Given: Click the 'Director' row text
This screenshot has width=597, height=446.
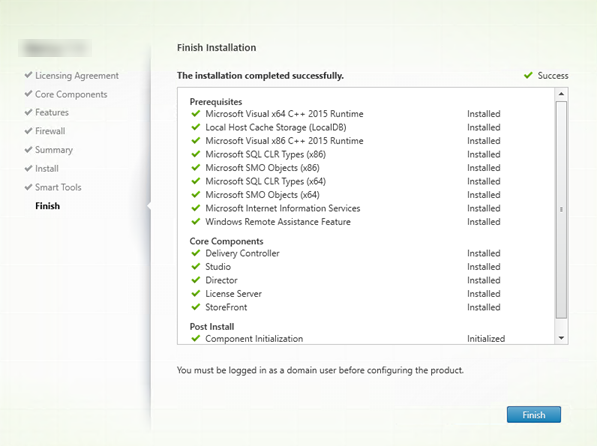Looking at the screenshot, I should point(221,280).
